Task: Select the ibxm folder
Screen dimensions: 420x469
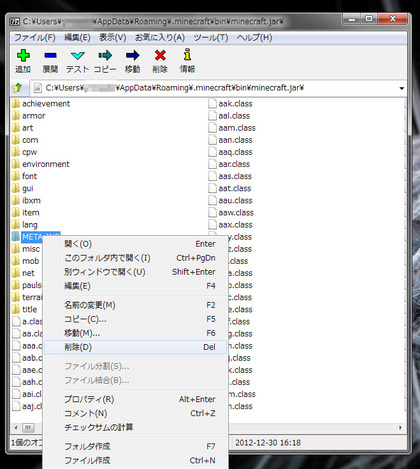Action: 26,200
